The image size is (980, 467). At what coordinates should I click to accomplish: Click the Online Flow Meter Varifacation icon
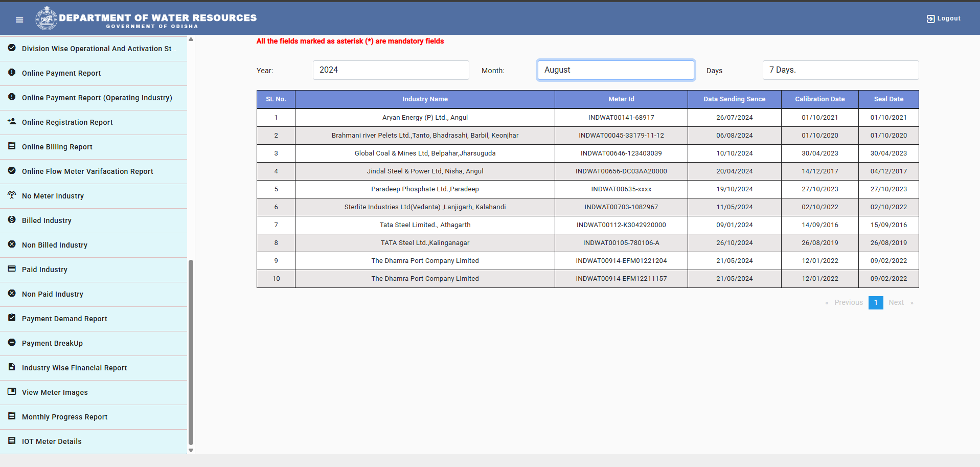tap(12, 170)
